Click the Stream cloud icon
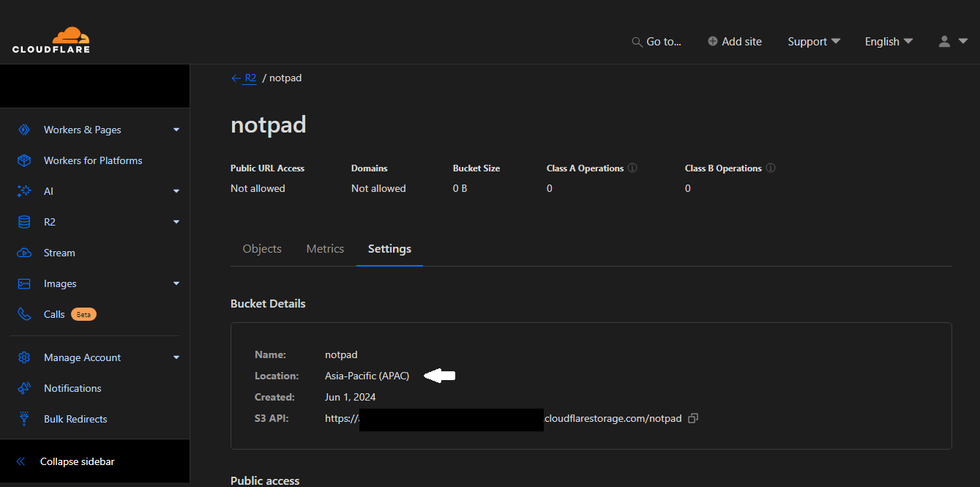980x487 pixels. pos(24,253)
